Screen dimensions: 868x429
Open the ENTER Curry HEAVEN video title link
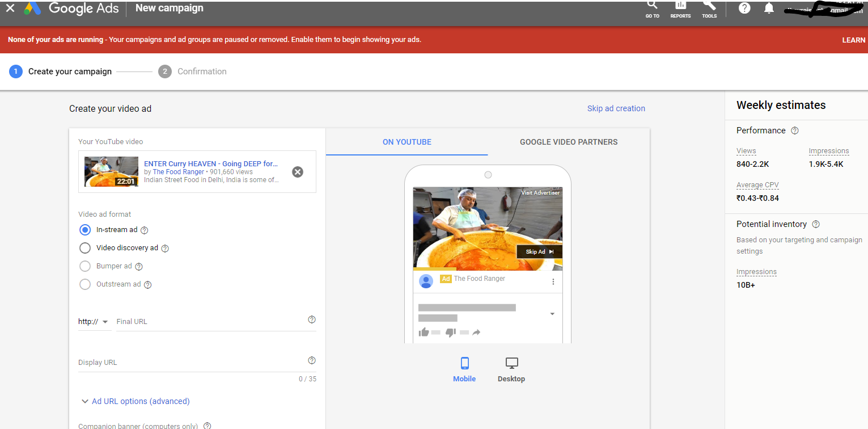(x=211, y=163)
